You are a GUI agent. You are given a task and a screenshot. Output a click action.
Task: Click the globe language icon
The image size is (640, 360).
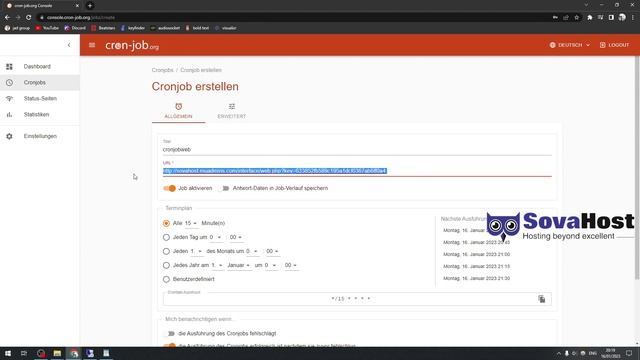click(x=553, y=45)
